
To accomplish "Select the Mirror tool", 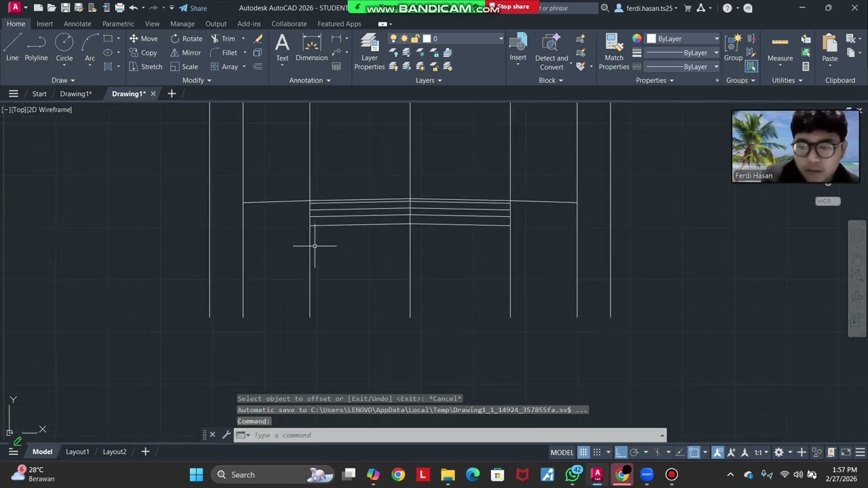I will pyautogui.click(x=185, y=53).
